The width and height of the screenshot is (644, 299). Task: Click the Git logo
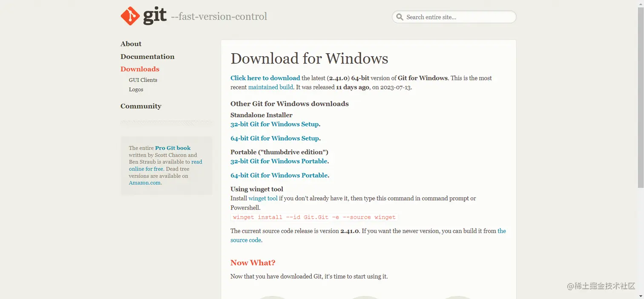coord(144,16)
